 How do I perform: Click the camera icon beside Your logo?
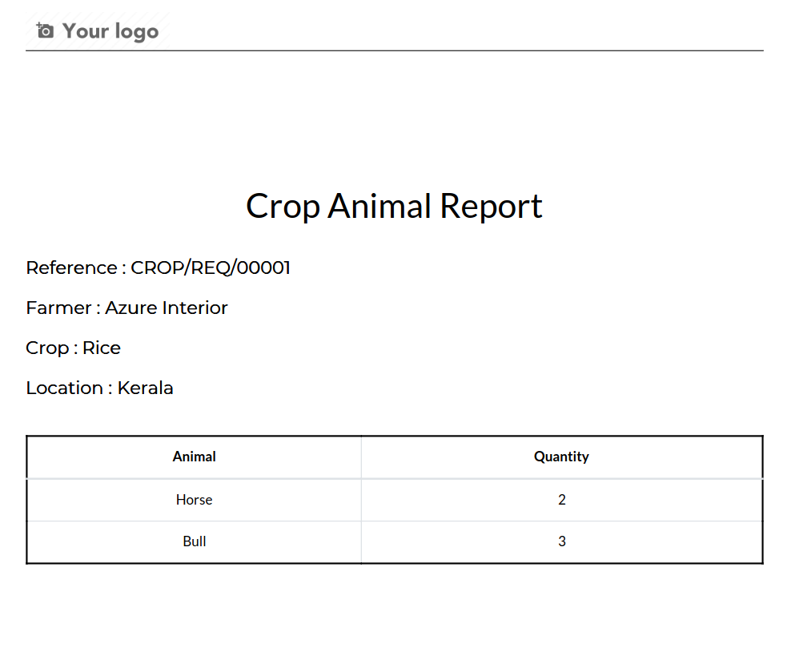pos(46,31)
